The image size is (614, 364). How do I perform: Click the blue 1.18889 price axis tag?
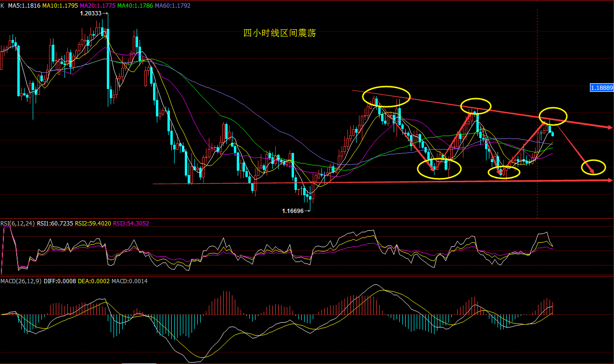coord(601,88)
